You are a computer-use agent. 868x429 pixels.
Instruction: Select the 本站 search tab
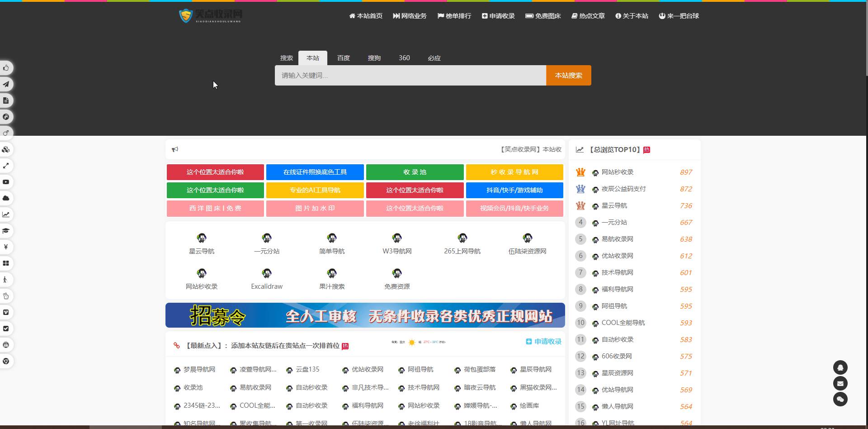pyautogui.click(x=313, y=58)
